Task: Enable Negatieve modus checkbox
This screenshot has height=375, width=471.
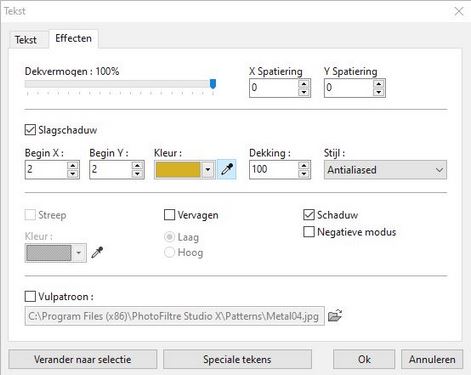Action: pos(309,232)
